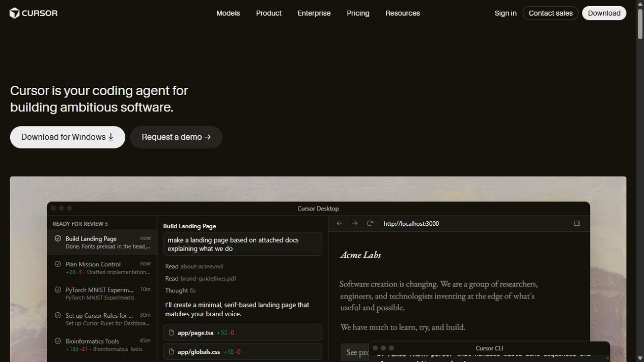The height and width of the screenshot is (362, 644).
Task: Click the http://localhost:3000 address field
Action: coord(411,223)
